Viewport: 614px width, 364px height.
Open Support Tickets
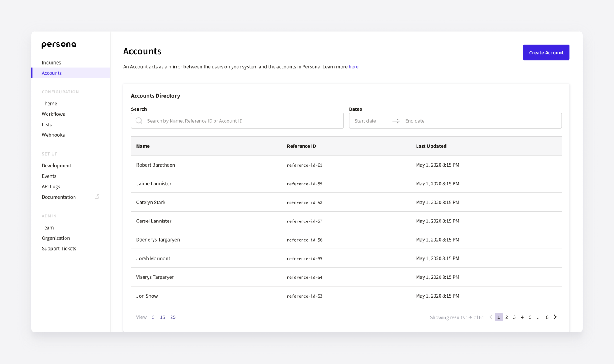click(x=59, y=249)
